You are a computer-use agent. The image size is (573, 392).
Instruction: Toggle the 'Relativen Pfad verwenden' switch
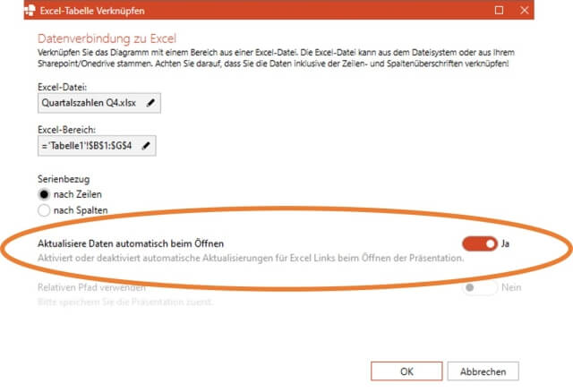[x=479, y=287]
